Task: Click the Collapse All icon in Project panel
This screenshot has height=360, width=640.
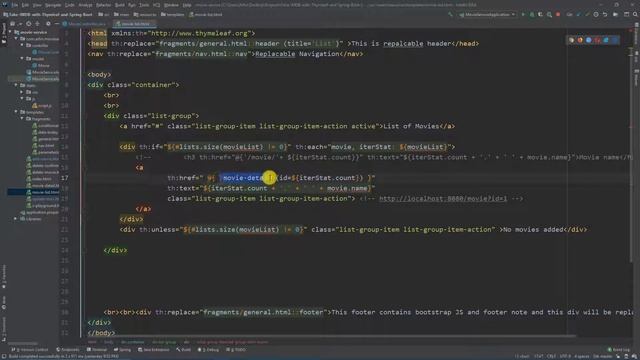Action: 38,24
